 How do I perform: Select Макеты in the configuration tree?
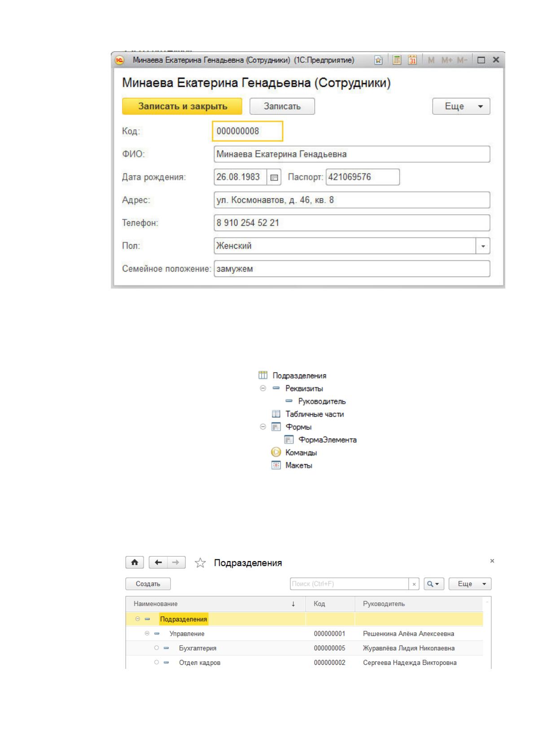click(299, 466)
